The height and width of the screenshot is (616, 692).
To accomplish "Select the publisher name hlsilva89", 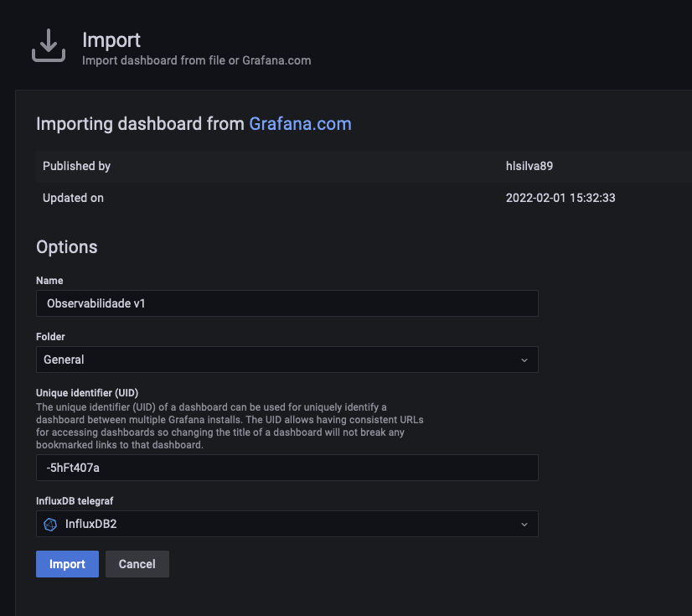I will pyautogui.click(x=529, y=166).
